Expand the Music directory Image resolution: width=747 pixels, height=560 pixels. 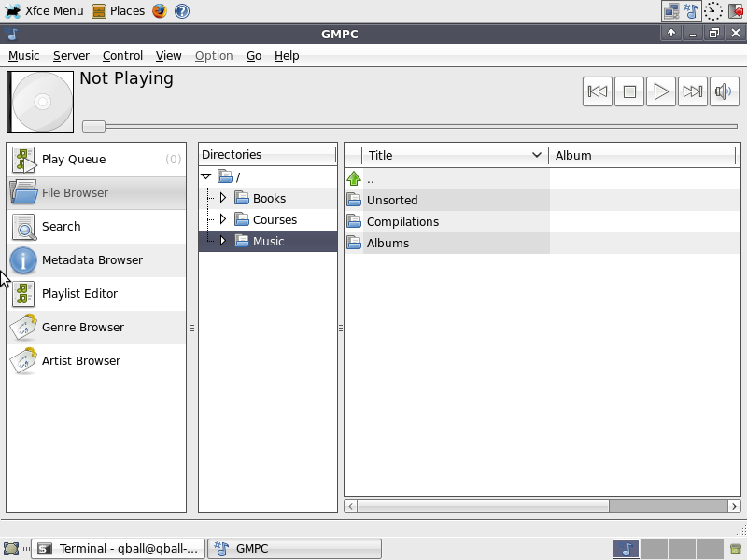(222, 241)
